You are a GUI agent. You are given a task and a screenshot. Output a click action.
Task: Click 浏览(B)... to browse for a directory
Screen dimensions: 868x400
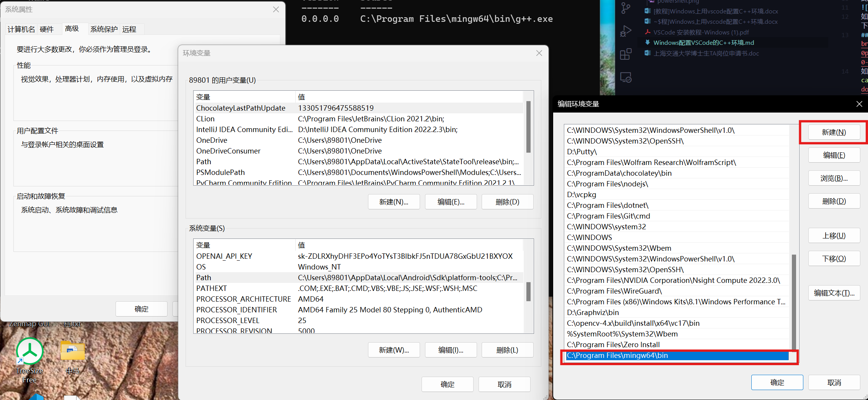coord(834,178)
